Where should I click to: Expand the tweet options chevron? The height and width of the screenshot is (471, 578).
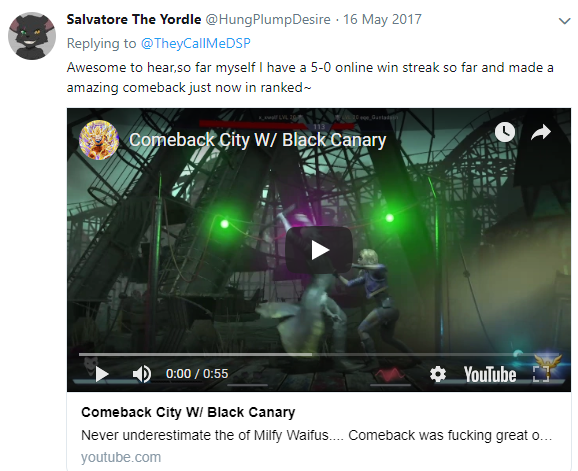tap(564, 21)
